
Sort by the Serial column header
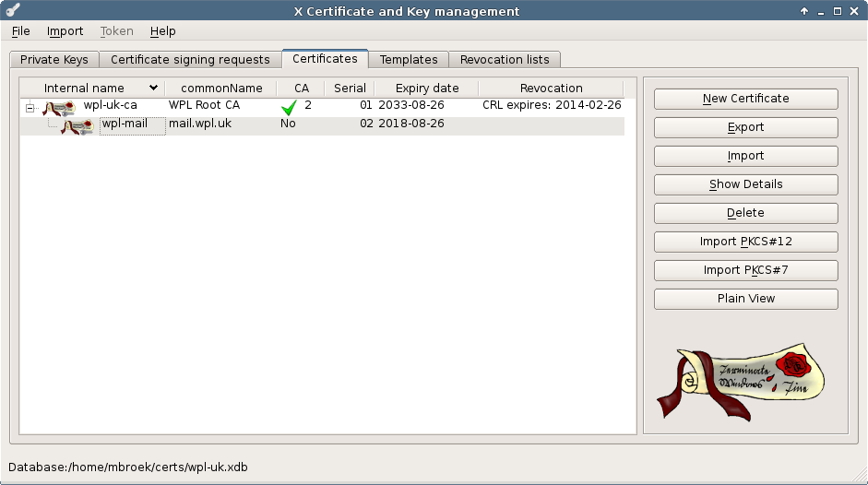(350, 88)
